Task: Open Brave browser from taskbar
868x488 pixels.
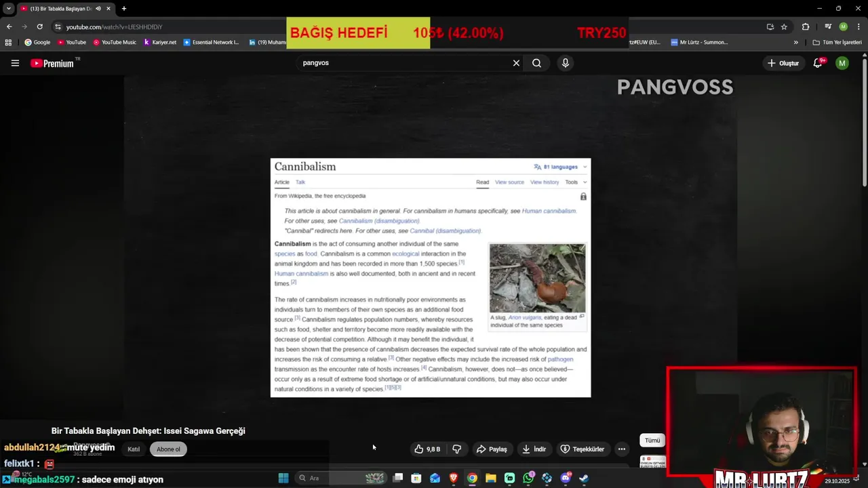Action: [454, 478]
